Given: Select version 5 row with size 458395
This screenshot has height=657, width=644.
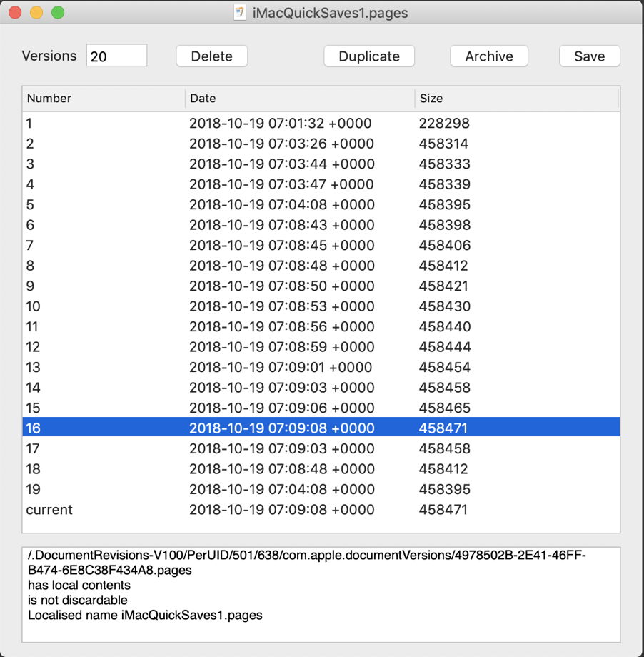Looking at the screenshot, I should pos(321,205).
